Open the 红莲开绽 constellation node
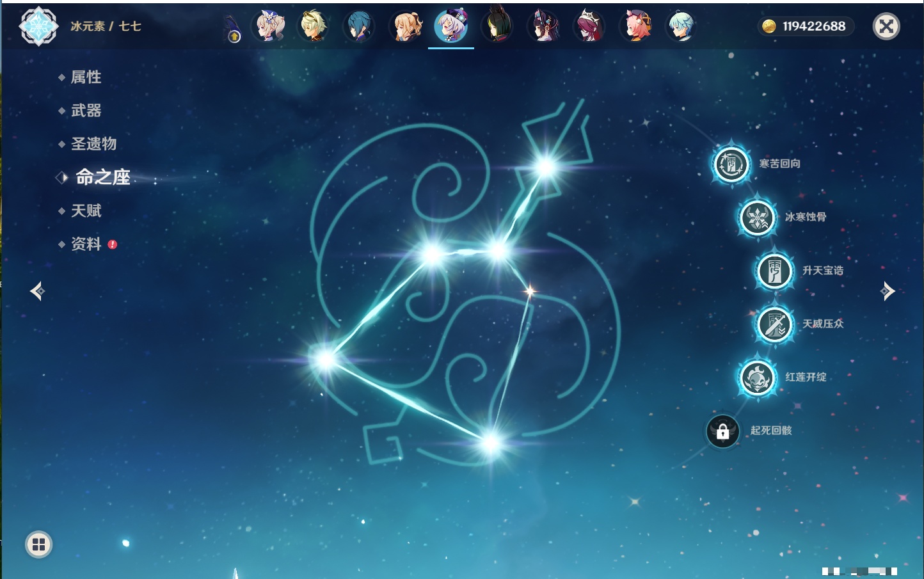 [x=758, y=377]
